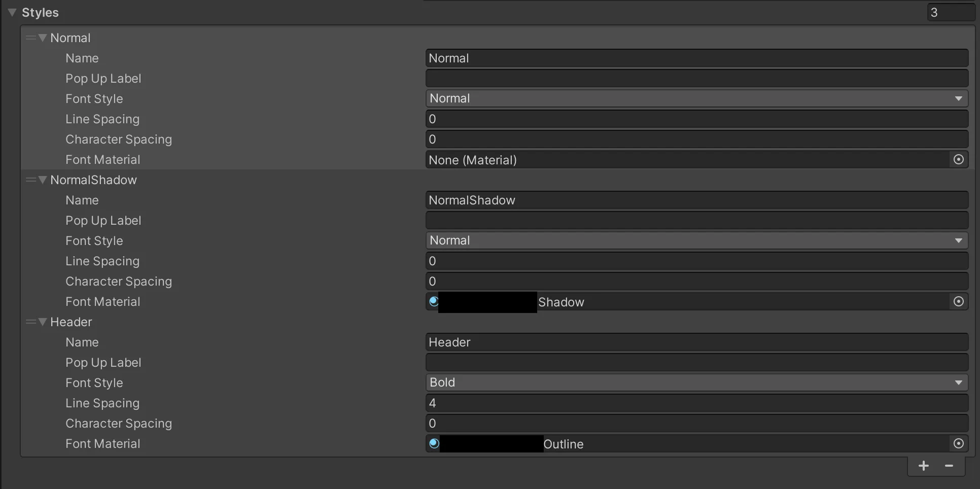980x489 pixels.
Task: Open object picker for Shadow font material
Action: pos(958,302)
